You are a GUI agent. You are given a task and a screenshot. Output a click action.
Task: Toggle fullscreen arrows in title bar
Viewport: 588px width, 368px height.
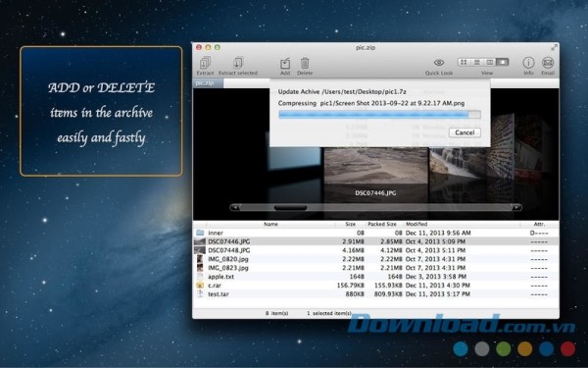(x=554, y=47)
